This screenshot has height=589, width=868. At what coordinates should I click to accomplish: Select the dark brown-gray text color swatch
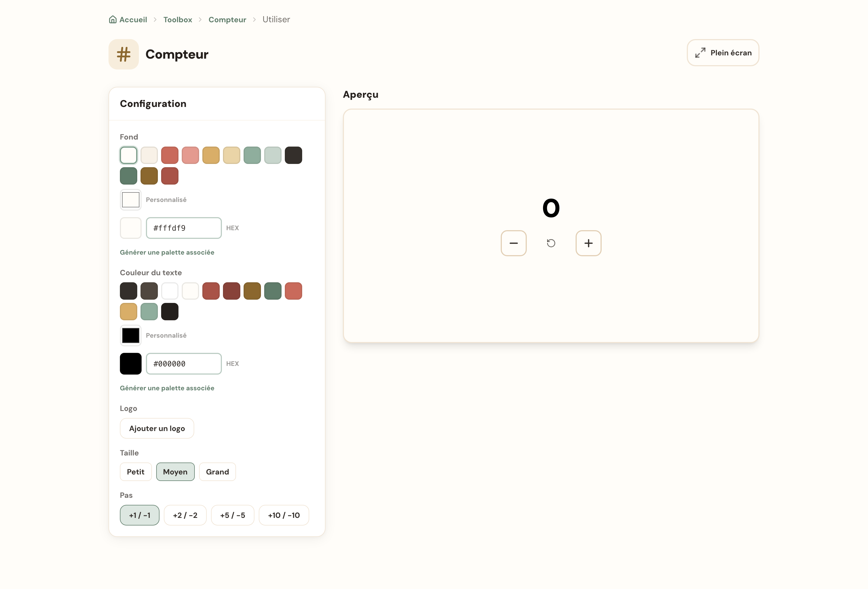[x=149, y=291]
